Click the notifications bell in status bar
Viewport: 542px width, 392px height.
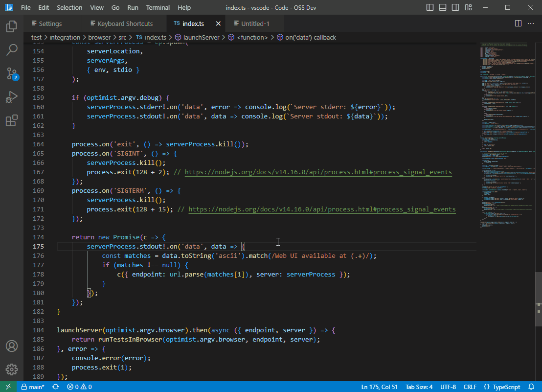tap(531, 387)
